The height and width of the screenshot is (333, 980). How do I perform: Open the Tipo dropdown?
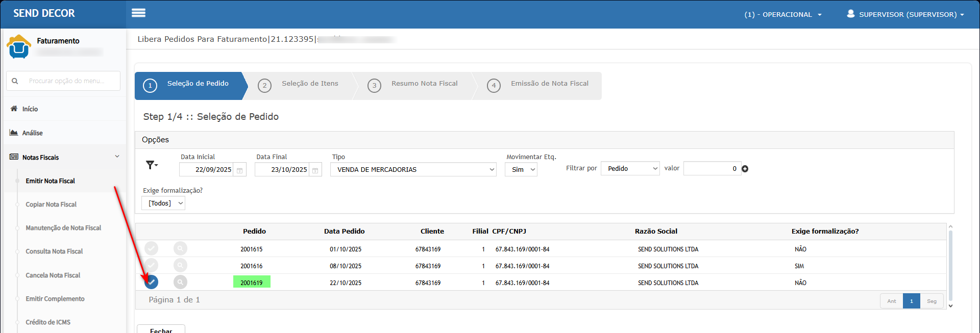(413, 169)
